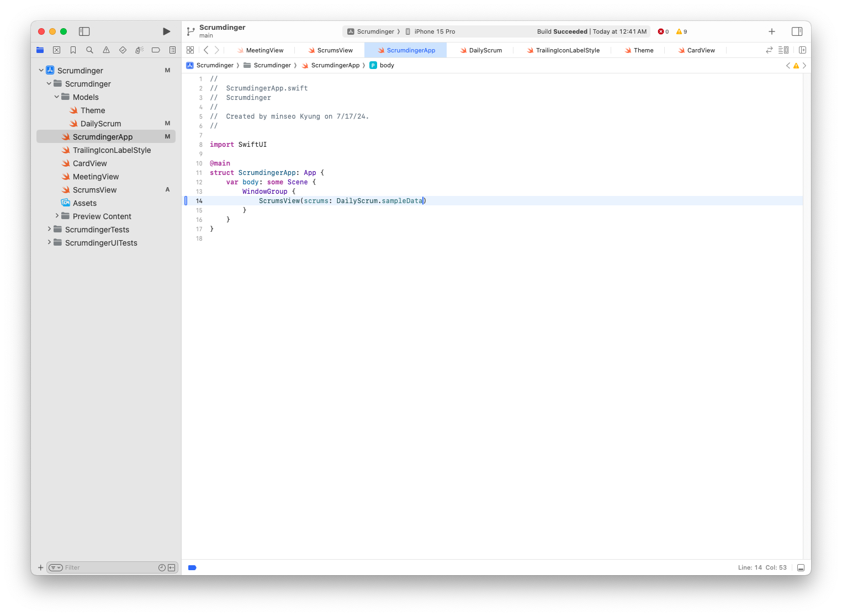
Task: Show the Test navigator diamond icon
Action: [123, 50]
